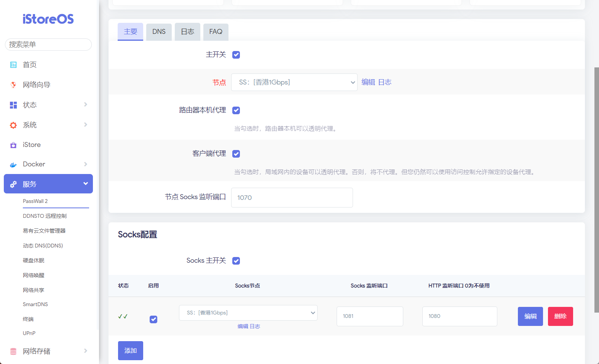Toggle the 路由器本机代理 checkbox
Viewport: 599px width, 364px height.
[x=236, y=110]
